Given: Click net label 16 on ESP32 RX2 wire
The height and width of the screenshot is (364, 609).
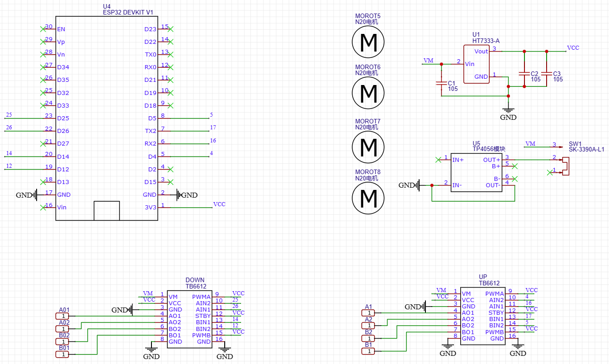Looking at the screenshot, I should [213, 141].
